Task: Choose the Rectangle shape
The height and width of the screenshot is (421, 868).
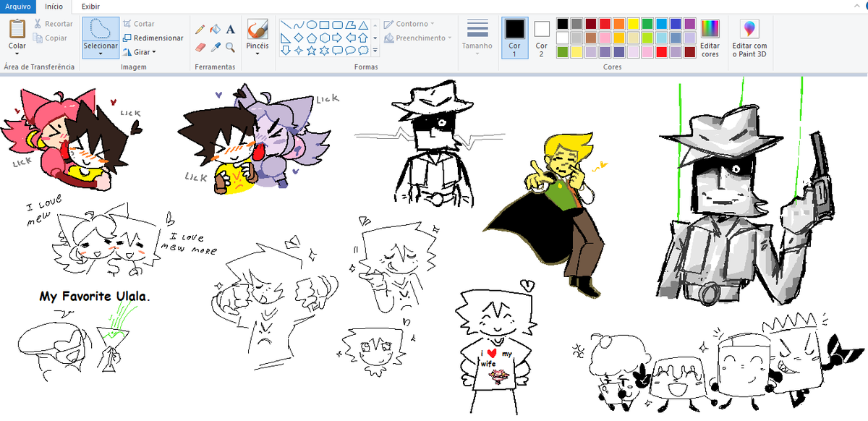Action: point(325,25)
